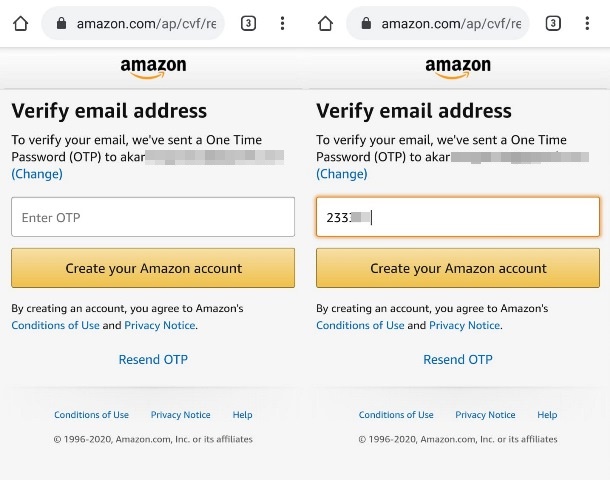
Task: Click lock icon in right address bar
Action: [x=366, y=23]
